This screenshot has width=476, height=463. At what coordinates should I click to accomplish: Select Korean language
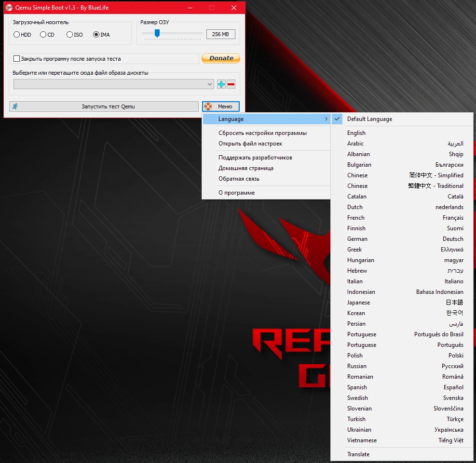[402, 313]
